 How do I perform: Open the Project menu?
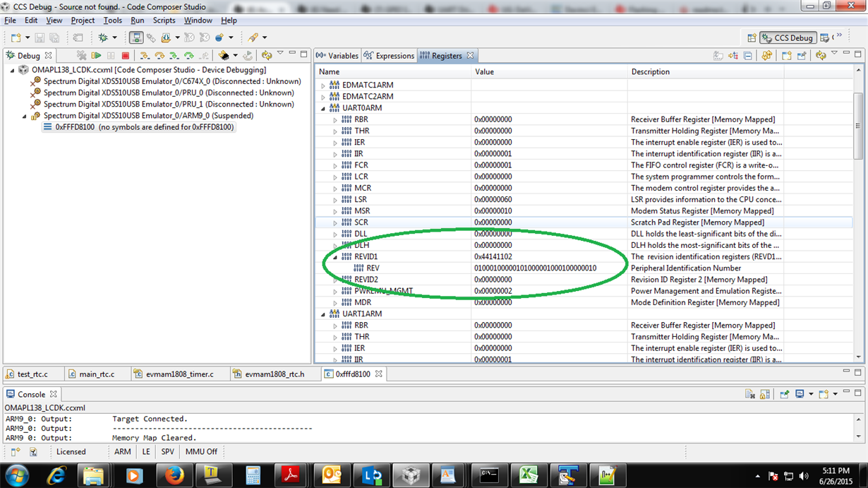tap(83, 20)
